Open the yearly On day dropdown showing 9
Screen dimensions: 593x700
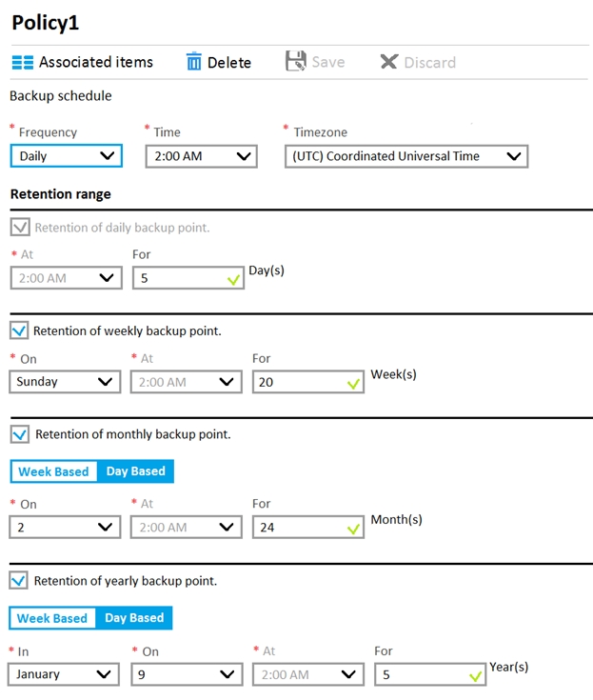tap(187, 674)
